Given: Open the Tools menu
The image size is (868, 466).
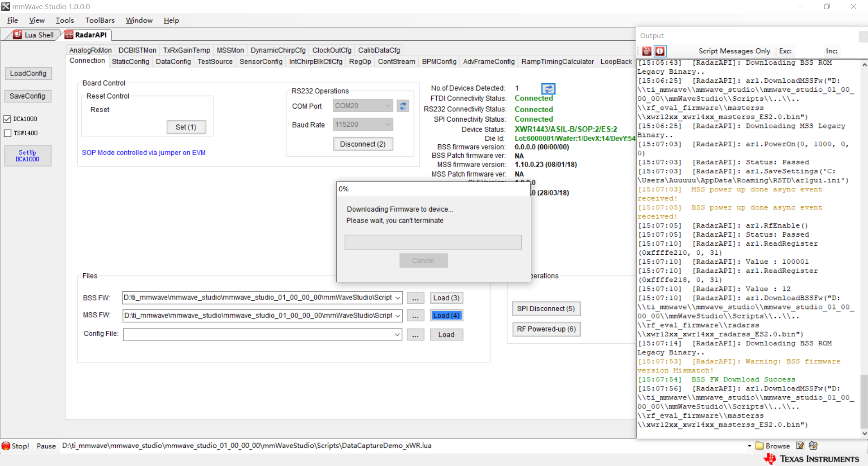Looking at the screenshot, I should click(x=65, y=20).
